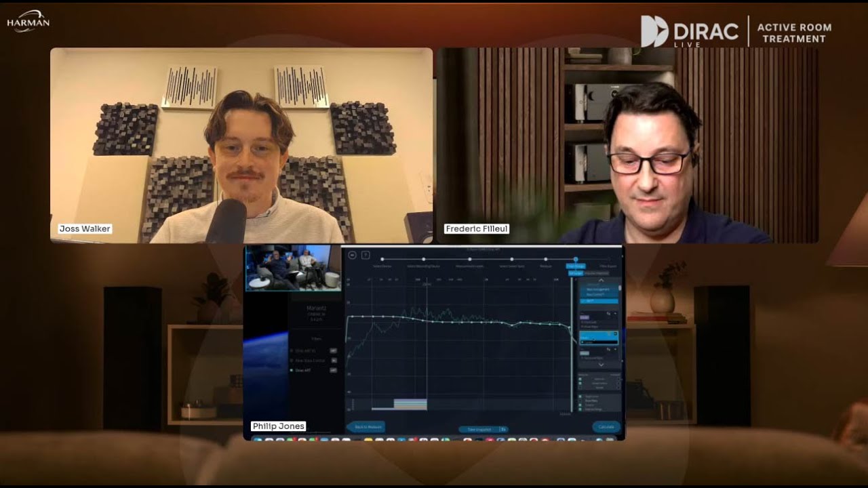Choose the highlighted ART option in the dropdown list

599,301
